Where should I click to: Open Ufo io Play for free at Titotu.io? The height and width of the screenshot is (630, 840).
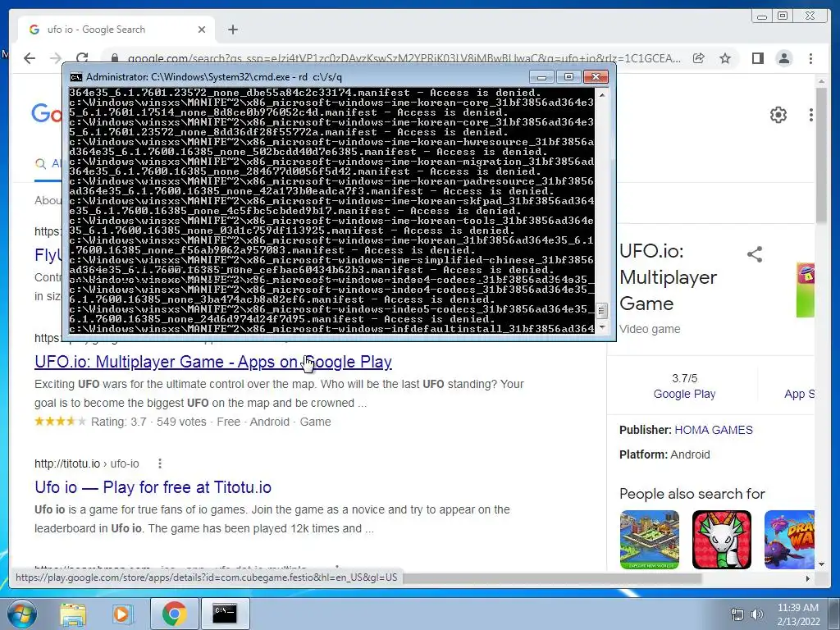tap(153, 487)
